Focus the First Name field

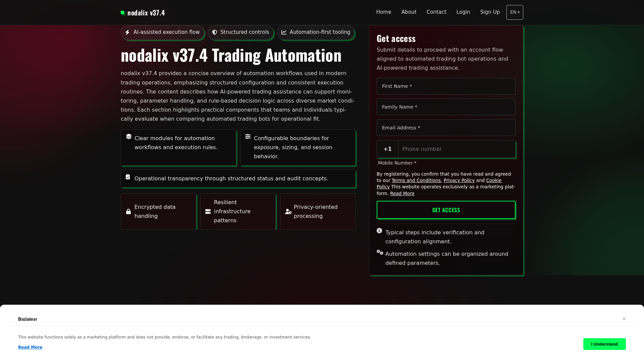446,86
